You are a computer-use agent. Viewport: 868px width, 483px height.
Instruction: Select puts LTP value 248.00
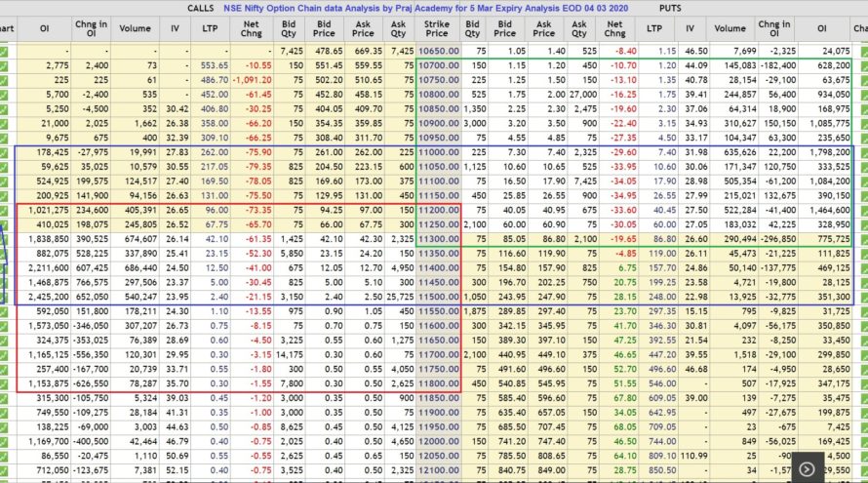click(662, 297)
